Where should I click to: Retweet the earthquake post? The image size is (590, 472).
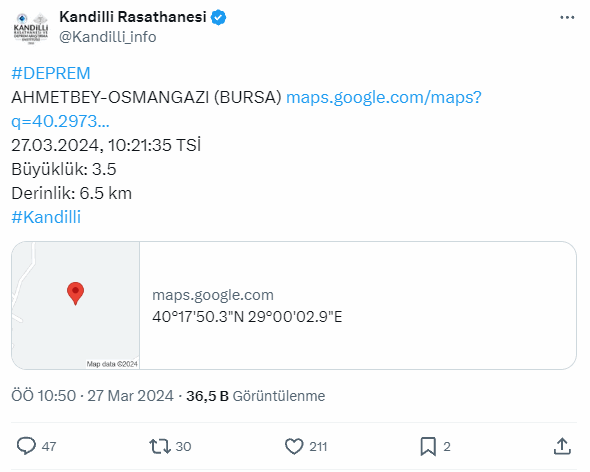pyautogui.click(x=160, y=446)
